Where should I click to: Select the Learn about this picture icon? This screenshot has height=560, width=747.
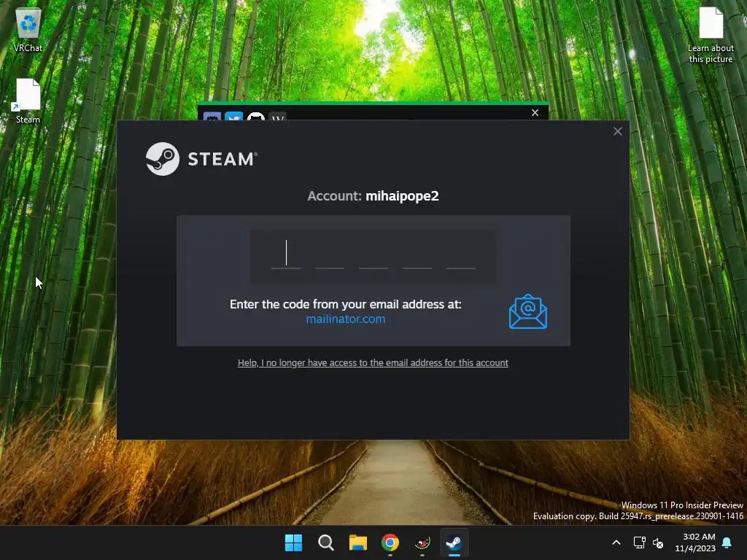pos(711,35)
